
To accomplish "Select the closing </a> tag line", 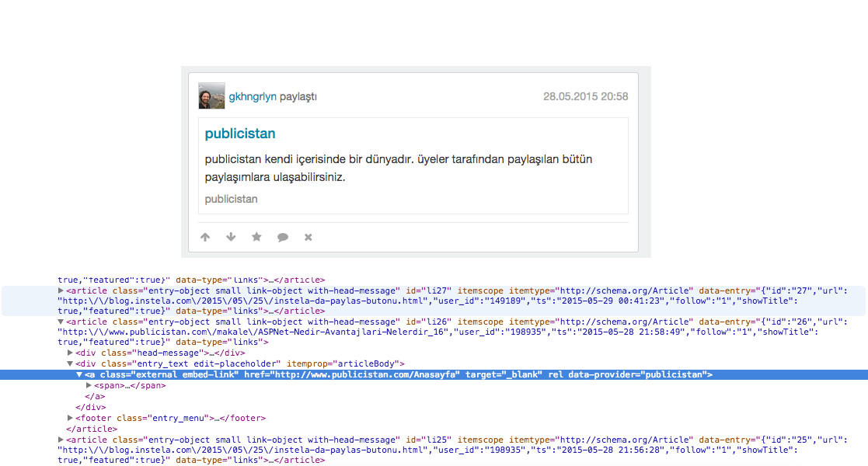I will (x=95, y=396).
